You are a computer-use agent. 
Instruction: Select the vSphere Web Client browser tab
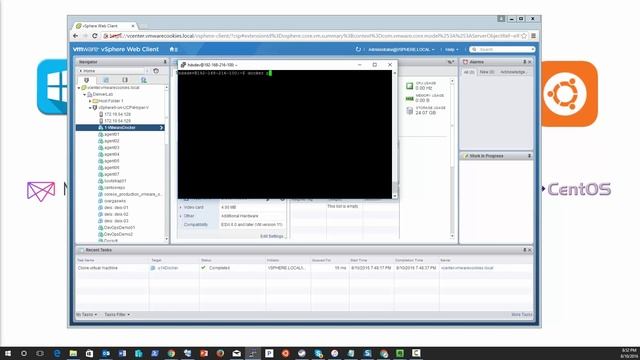104,26
